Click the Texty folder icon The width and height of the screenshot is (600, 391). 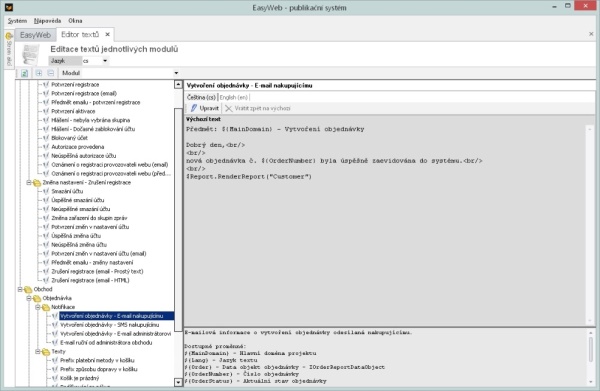coord(46,352)
